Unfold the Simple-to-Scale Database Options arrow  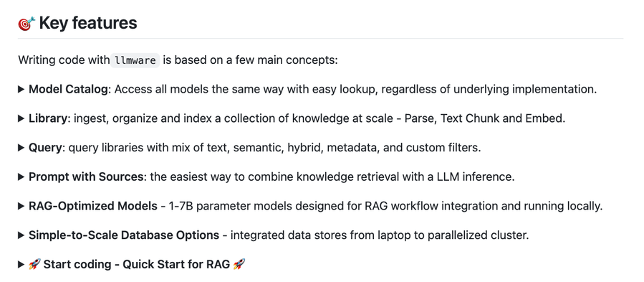point(21,235)
